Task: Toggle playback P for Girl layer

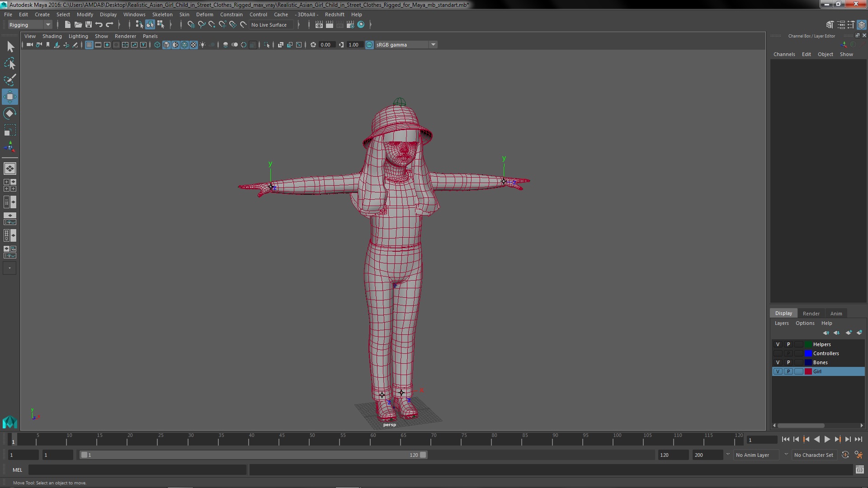Action: coord(788,371)
